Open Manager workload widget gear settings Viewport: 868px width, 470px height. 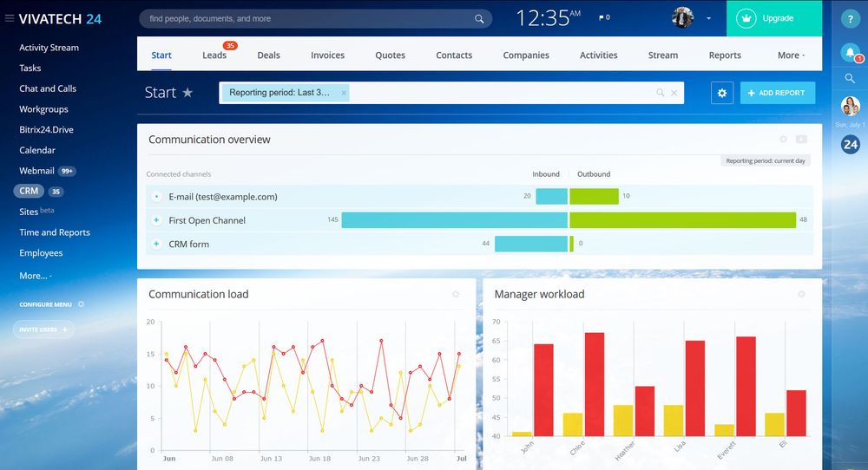click(x=801, y=295)
